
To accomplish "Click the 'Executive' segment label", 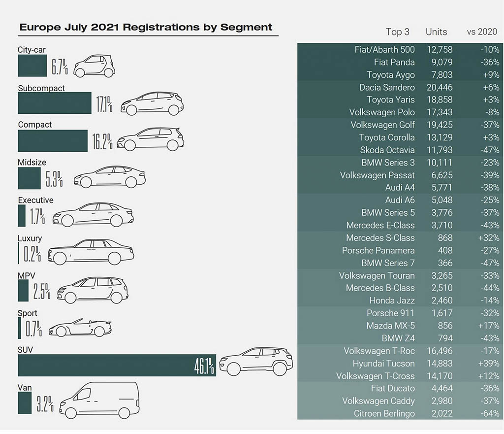I will 35,200.
